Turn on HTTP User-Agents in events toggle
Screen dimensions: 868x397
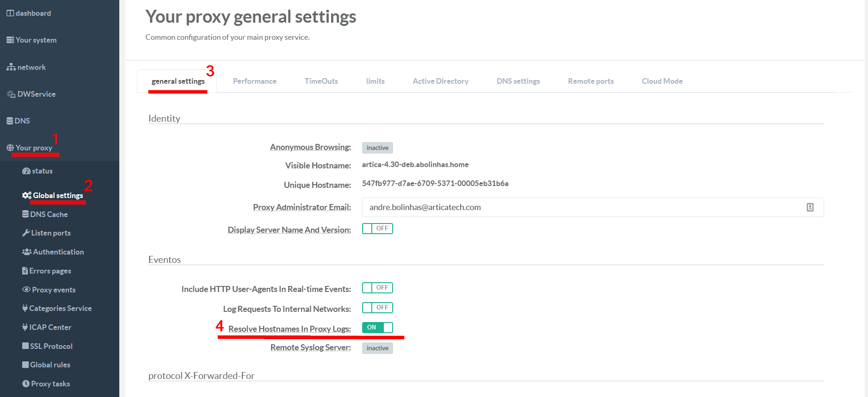377,288
